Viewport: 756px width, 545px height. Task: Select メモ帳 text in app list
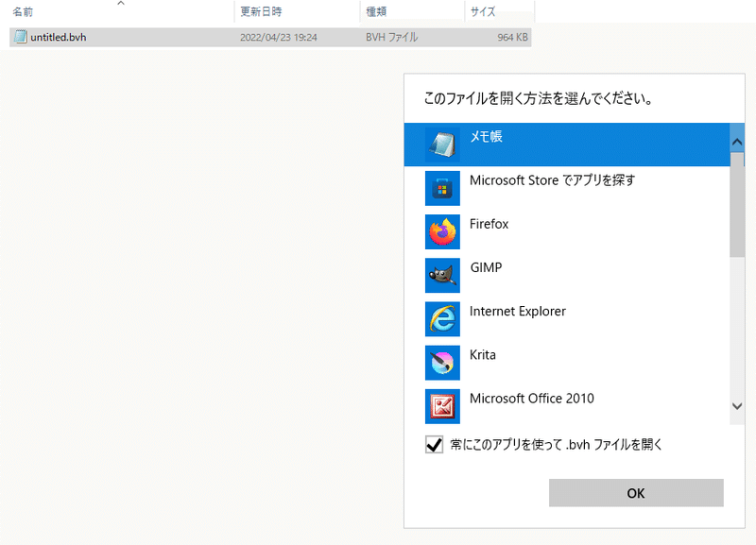pyautogui.click(x=486, y=137)
